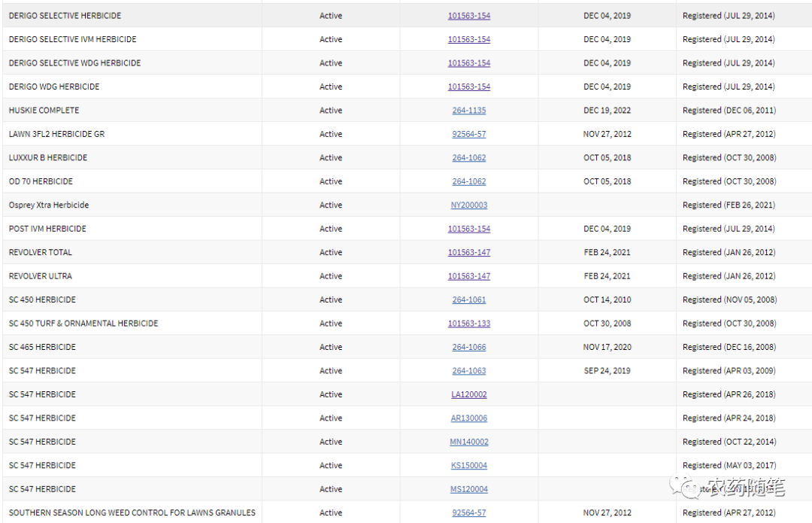Image resolution: width=812 pixels, height=523 pixels.
Task: Open 92564-57 link for SOUTHERN SEASON LONG WEED CONTROL
Action: tap(468, 512)
